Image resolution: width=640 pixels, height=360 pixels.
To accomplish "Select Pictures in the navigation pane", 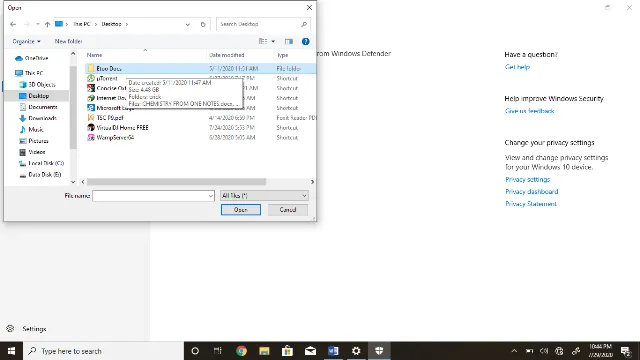I will coord(34,141).
